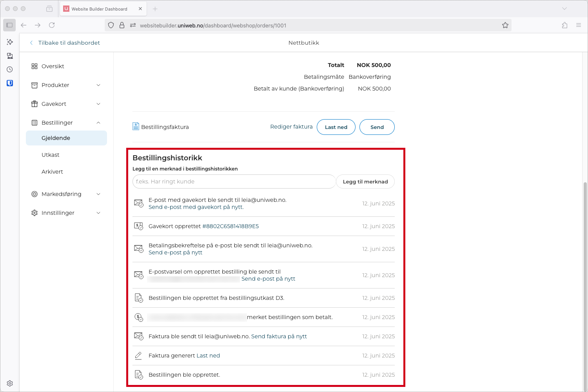The image size is (588, 392).
Task: Open the Bitwarden shield sidebar icon
Action: click(10, 83)
